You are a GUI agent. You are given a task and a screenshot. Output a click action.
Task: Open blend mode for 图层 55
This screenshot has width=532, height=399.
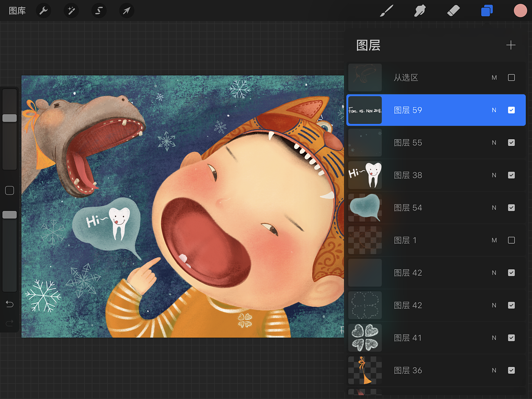coord(494,143)
